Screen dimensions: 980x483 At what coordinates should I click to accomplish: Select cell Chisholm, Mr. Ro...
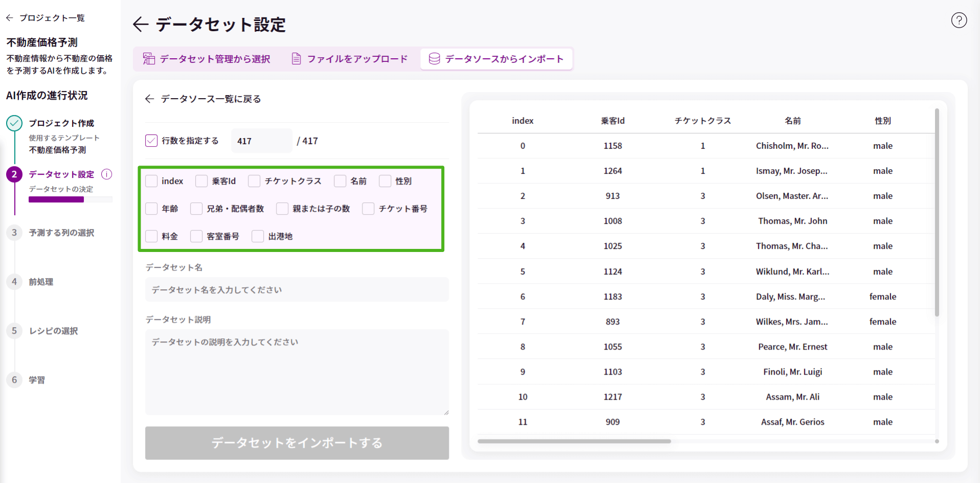click(x=792, y=146)
